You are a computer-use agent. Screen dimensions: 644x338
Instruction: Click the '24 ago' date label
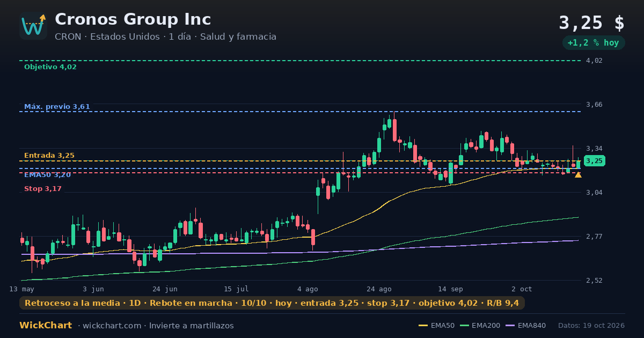click(x=379, y=289)
